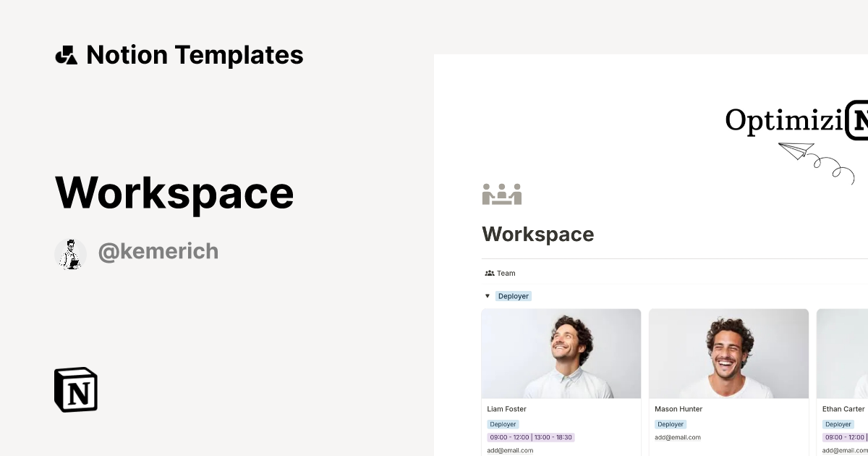
Task: Click the Notion Templates logo icon
Action: (66, 54)
